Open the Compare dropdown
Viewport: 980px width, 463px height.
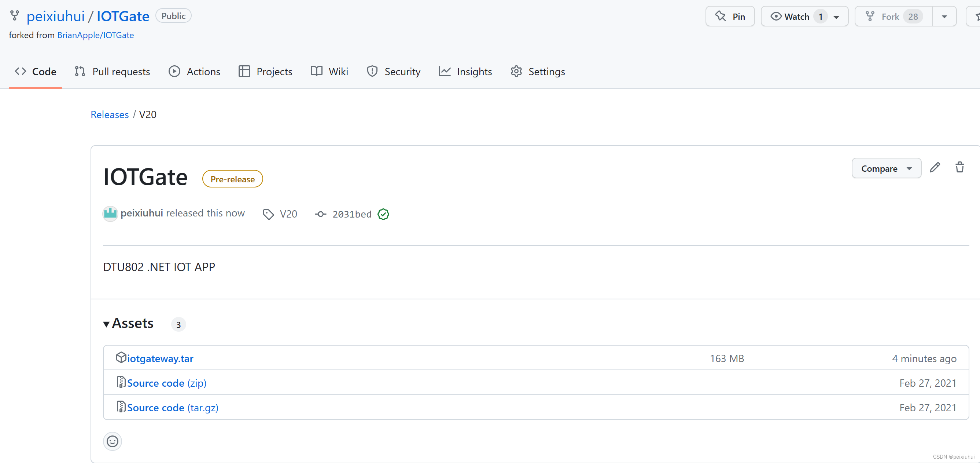point(886,168)
